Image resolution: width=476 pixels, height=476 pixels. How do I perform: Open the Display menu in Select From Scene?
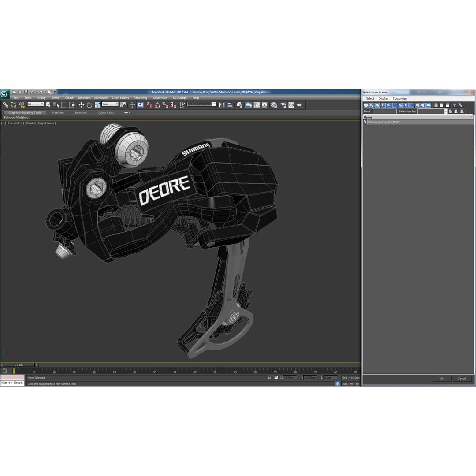pos(383,99)
